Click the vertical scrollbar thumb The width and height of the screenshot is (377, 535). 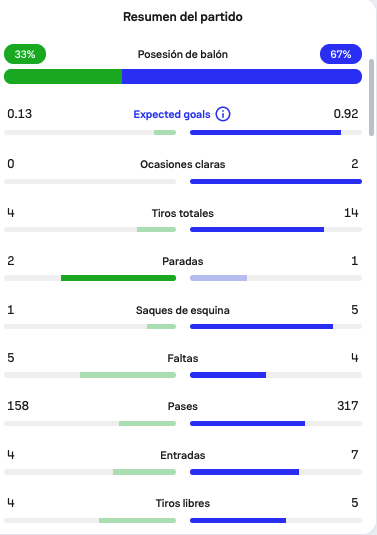372,98
